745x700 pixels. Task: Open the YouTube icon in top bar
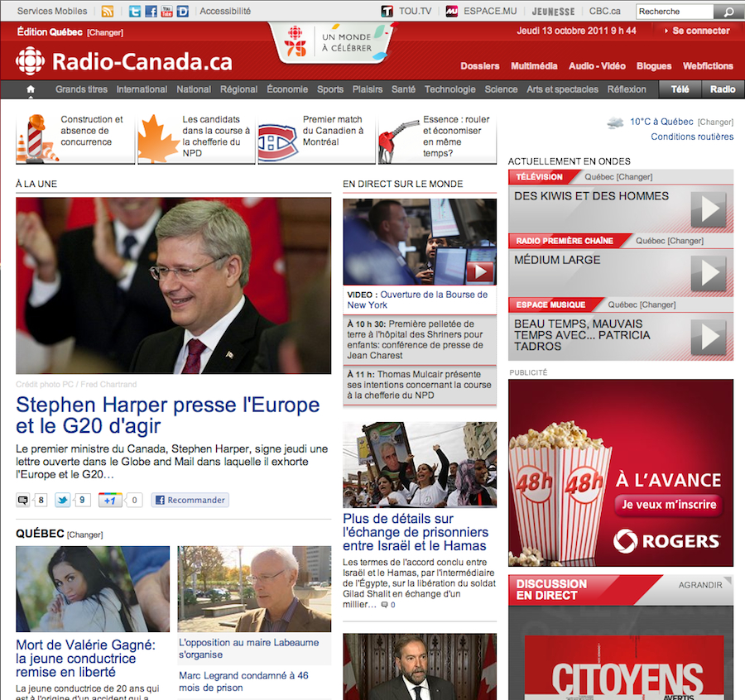[x=166, y=11]
